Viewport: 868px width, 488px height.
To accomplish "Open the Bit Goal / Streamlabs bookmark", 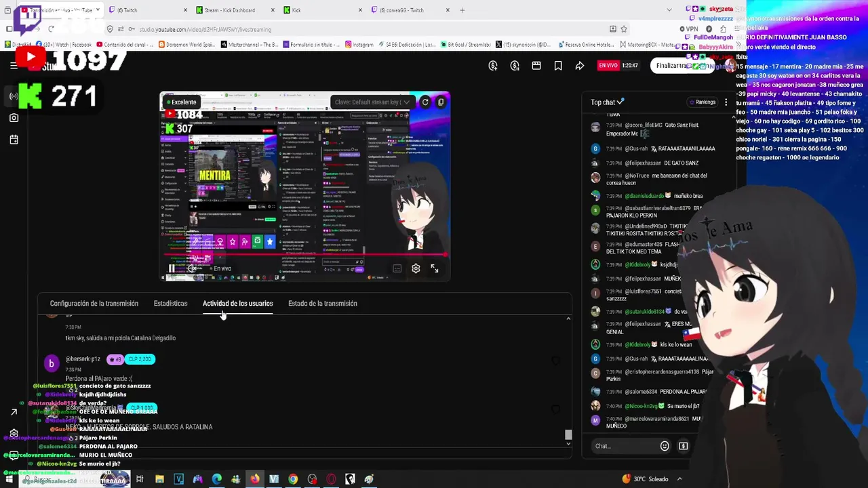I will tap(465, 45).
